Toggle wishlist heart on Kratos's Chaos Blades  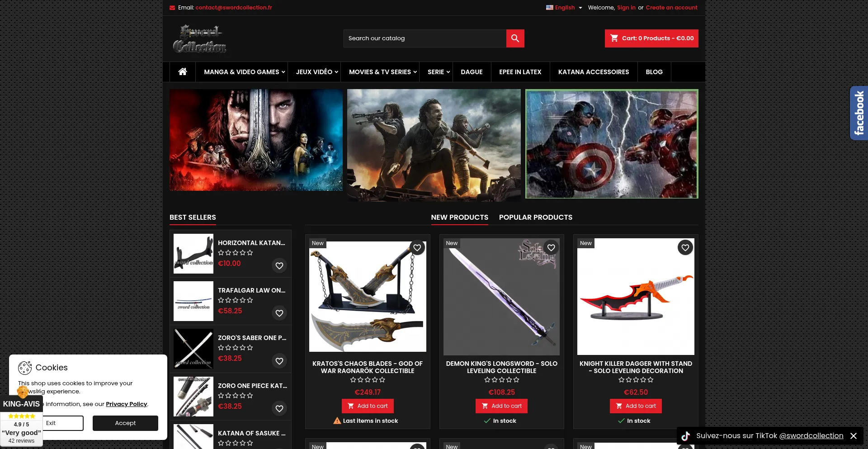(417, 248)
